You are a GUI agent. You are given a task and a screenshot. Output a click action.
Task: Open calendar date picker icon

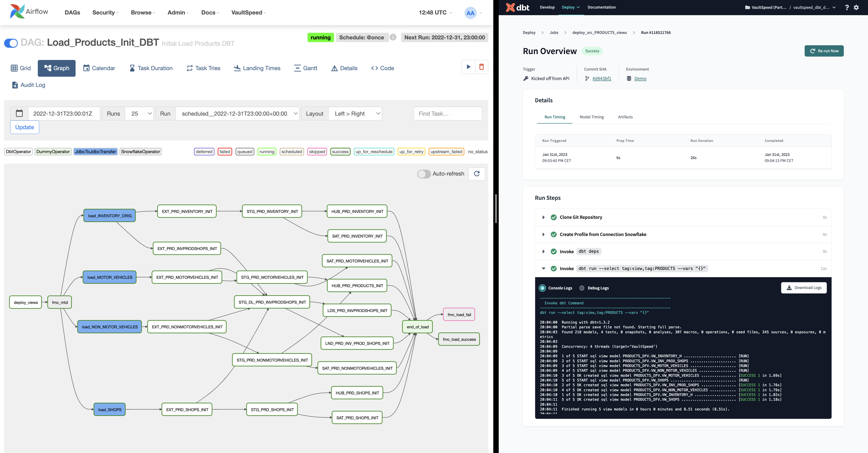point(19,114)
